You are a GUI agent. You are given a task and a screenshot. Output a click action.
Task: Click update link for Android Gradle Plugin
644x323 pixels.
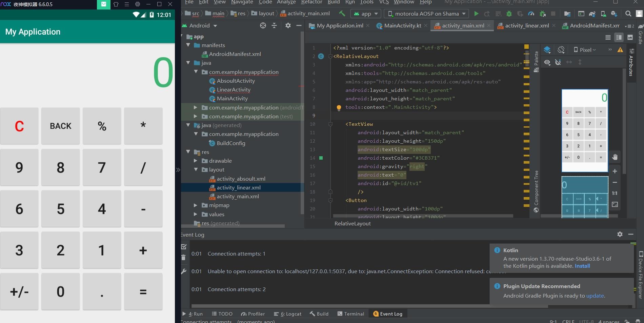pyautogui.click(x=595, y=296)
